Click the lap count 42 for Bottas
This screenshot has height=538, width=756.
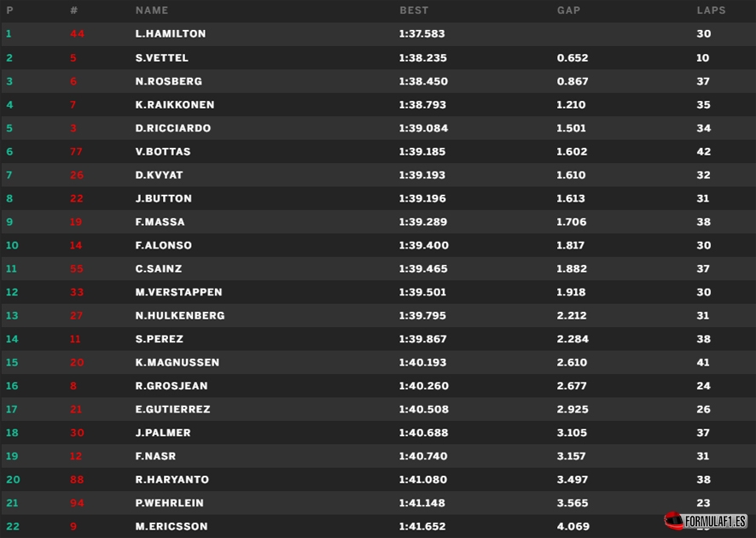[704, 152]
